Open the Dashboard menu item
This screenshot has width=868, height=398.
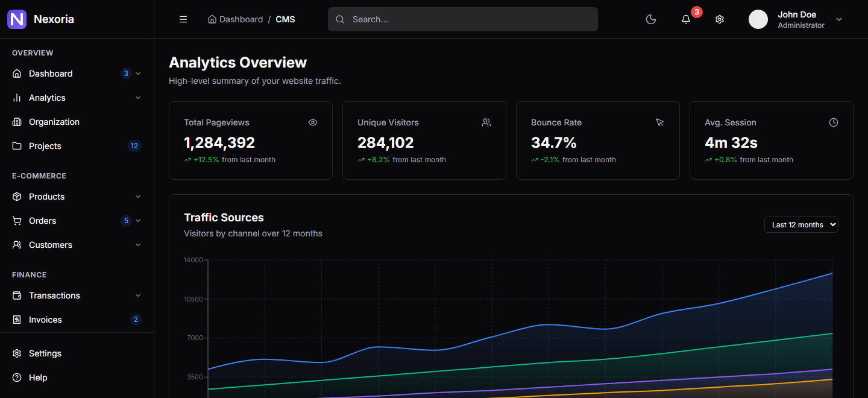click(x=77, y=74)
